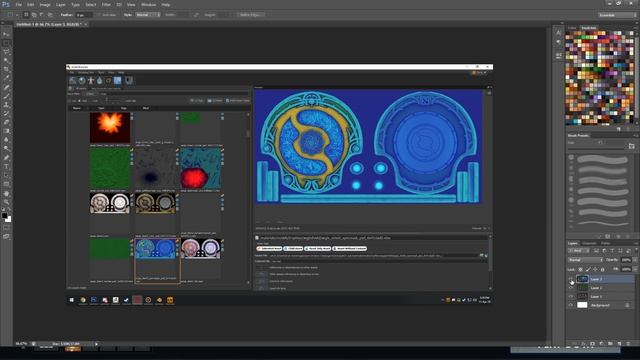
Task: Open the Layers panel flyout menu
Action: click(635, 243)
